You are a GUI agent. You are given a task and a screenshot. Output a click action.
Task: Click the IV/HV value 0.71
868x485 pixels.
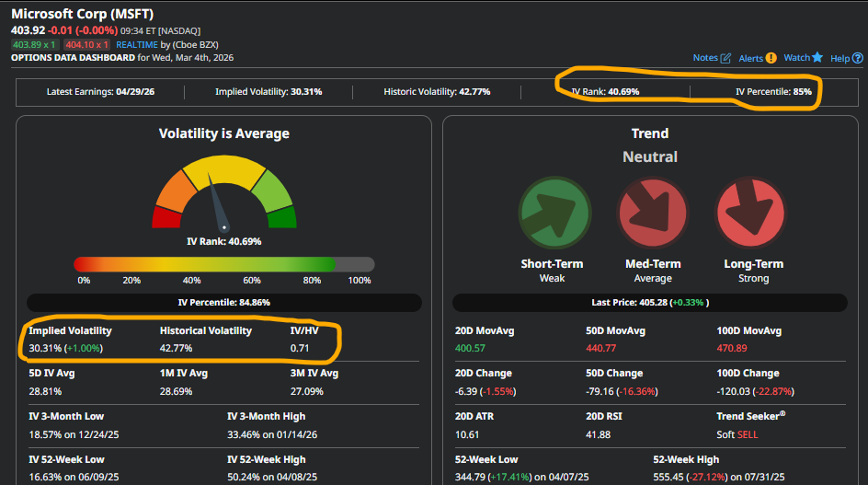click(x=300, y=348)
